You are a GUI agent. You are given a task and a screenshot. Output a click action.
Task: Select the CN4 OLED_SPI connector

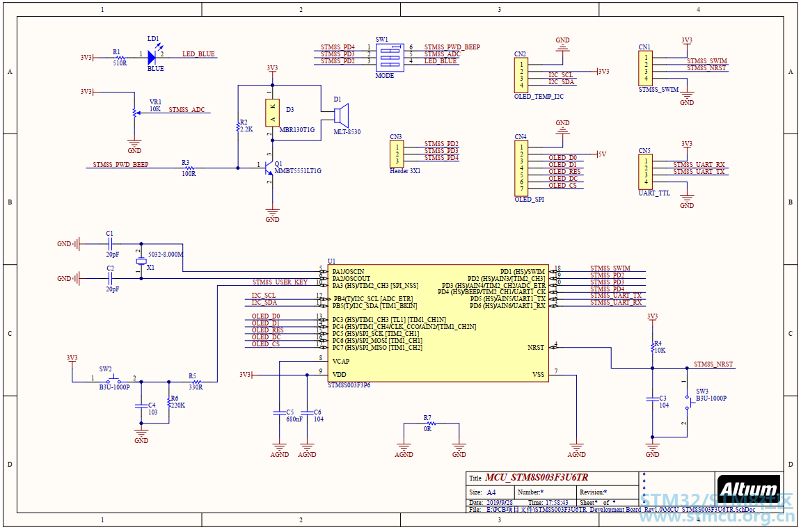click(x=521, y=168)
